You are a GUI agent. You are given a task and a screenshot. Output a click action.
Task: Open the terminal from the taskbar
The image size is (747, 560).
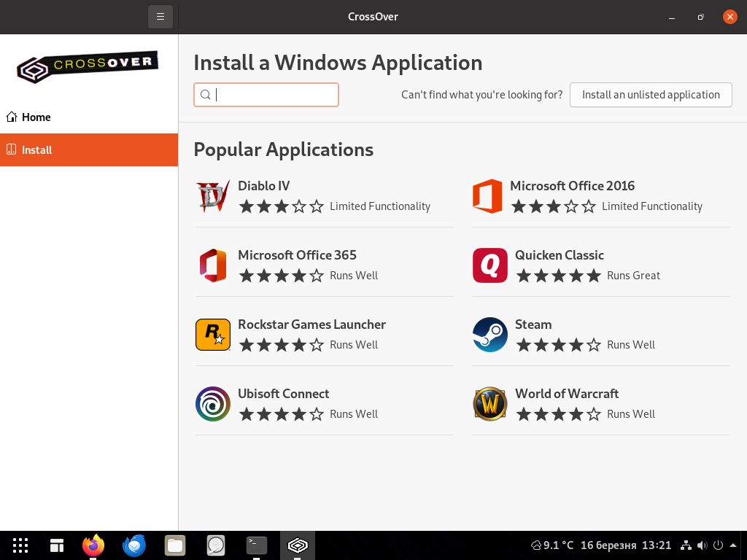pyautogui.click(x=256, y=545)
